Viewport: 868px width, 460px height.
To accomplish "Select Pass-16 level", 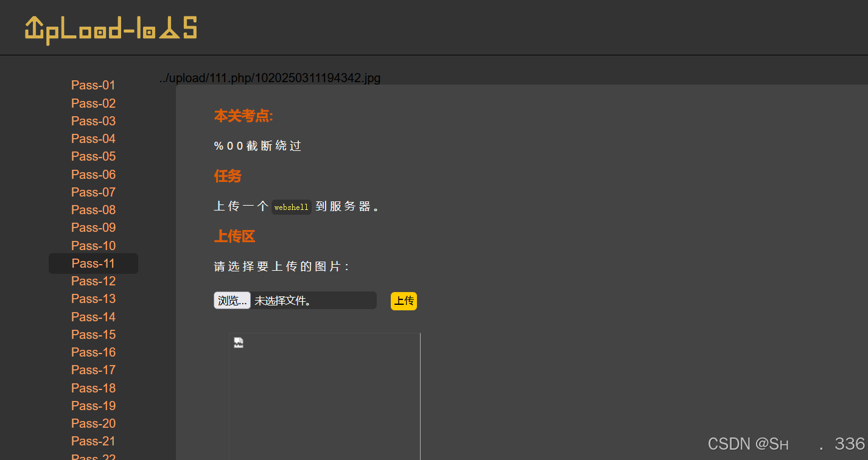I will pyautogui.click(x=93, y=352).
